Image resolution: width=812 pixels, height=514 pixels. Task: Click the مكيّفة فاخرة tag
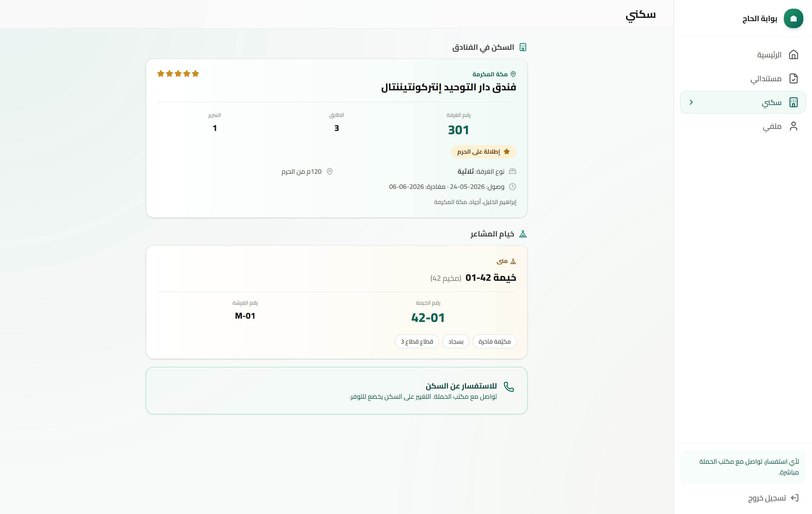coord(495,341)
